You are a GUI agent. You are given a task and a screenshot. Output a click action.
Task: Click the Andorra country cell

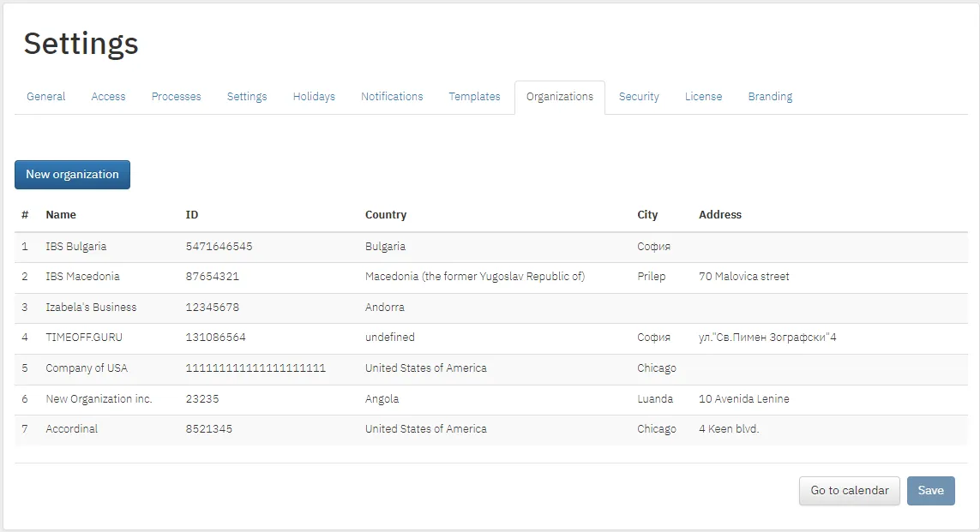tap(384, 308)
